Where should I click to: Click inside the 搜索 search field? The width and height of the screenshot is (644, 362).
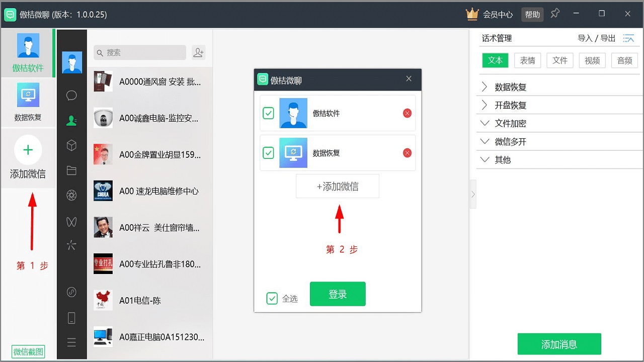tap(139, 52)
